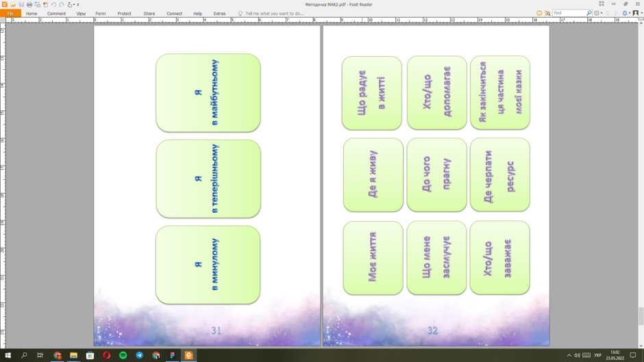
Task: Switch to the Comment tab
Action: click(x=56, y=14)
